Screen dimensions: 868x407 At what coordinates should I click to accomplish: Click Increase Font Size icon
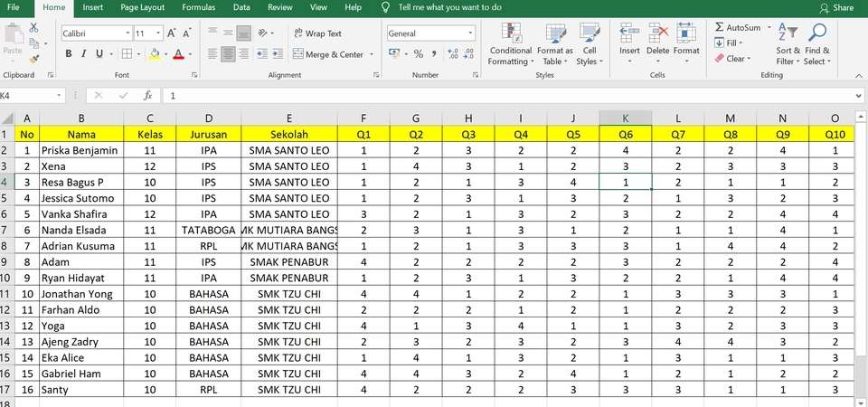click(x=172, y=33)
